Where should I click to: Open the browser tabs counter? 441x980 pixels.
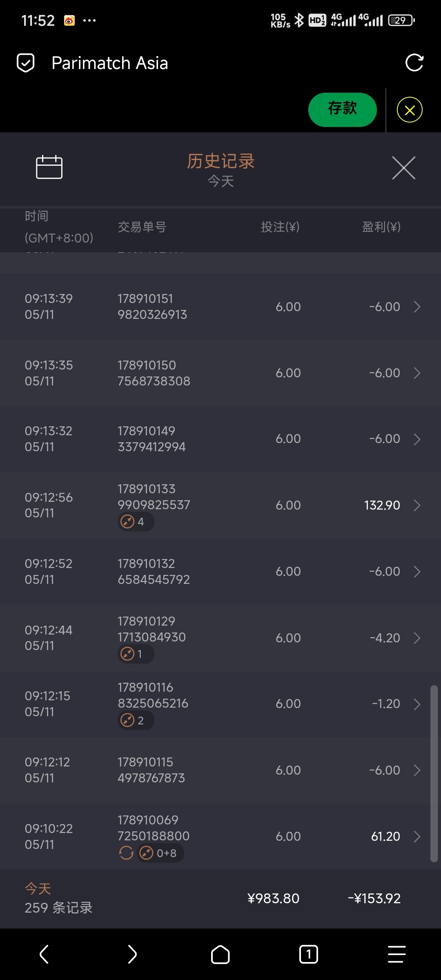point(308,954)
